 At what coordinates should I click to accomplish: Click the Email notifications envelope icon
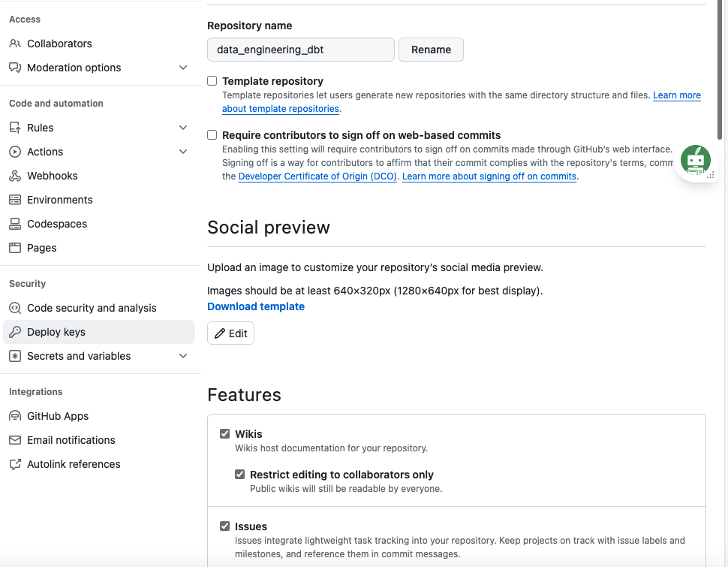pos(15,440)
